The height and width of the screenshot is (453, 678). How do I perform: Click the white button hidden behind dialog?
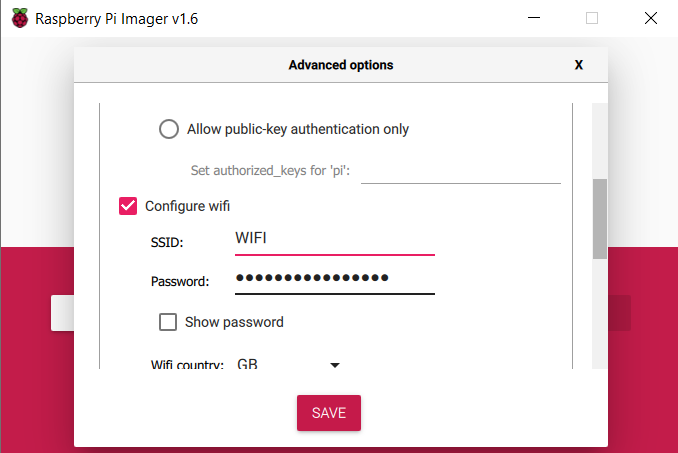pos(62,313)
